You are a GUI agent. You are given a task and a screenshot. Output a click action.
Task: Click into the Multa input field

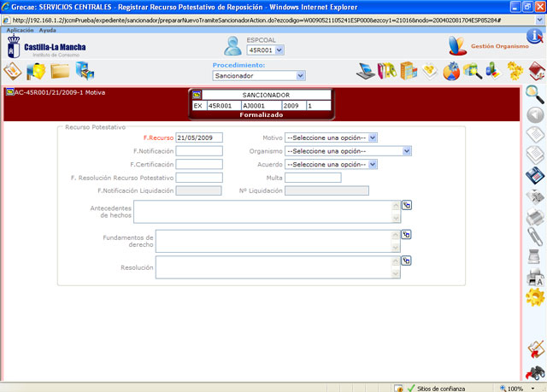(x=313, y=178)
